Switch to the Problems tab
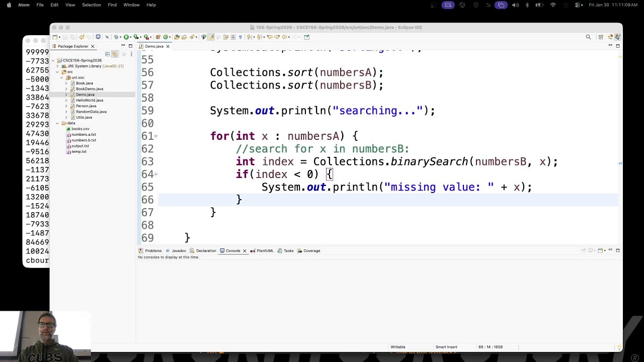644x362 pixels. tap(150, 250)
